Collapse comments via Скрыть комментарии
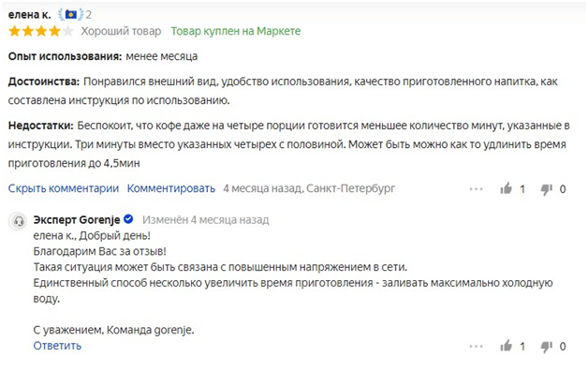Image resolution: width=588 pixels, height=371 pixels. click(x=64, y=188)
